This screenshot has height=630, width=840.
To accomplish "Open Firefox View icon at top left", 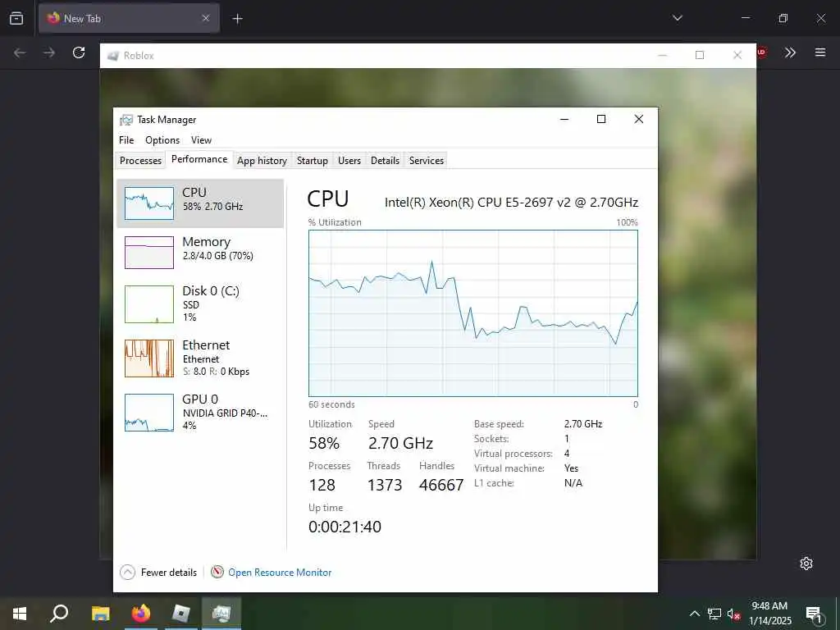I will 16,18.
